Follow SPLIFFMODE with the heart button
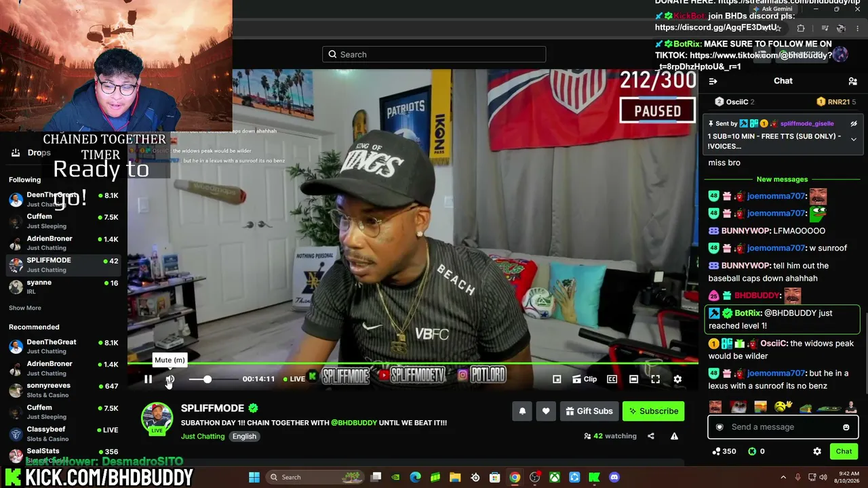Image resolution: width=868 pixels, height=488 pixels. point(546,411)
